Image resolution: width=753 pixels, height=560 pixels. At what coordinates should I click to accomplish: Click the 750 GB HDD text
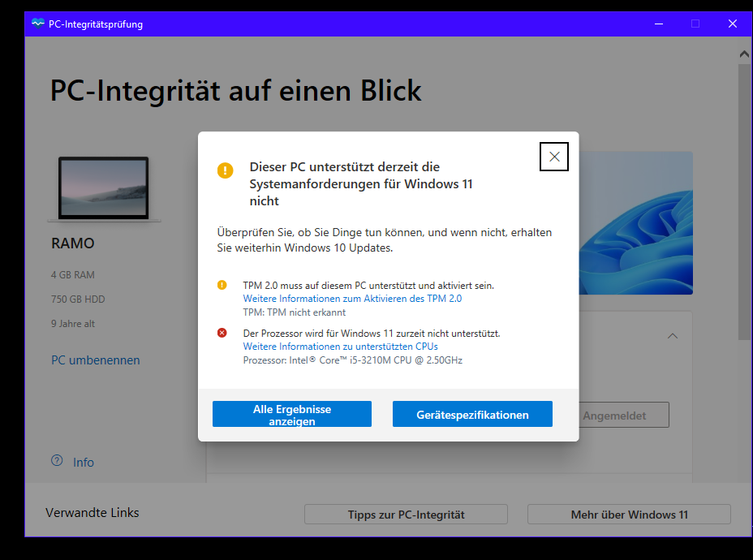point(78,299)
